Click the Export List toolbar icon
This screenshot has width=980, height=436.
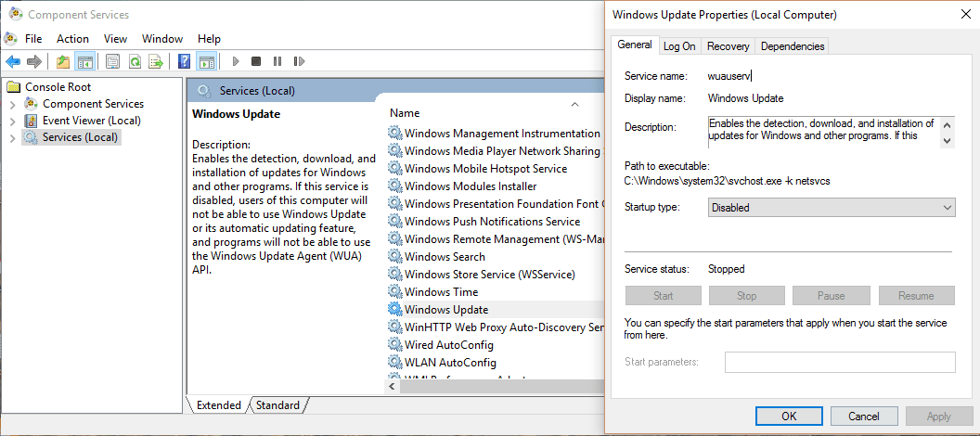(156, 62)
